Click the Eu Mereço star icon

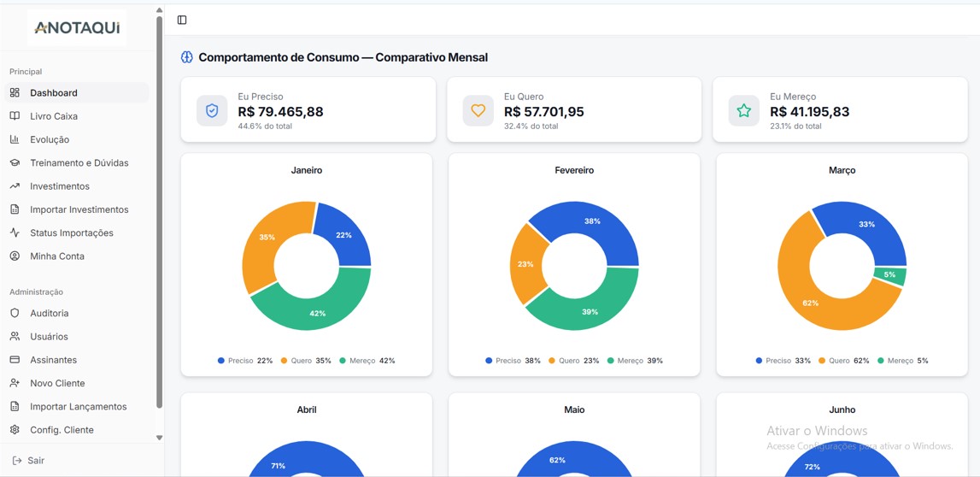coord(743,110)
